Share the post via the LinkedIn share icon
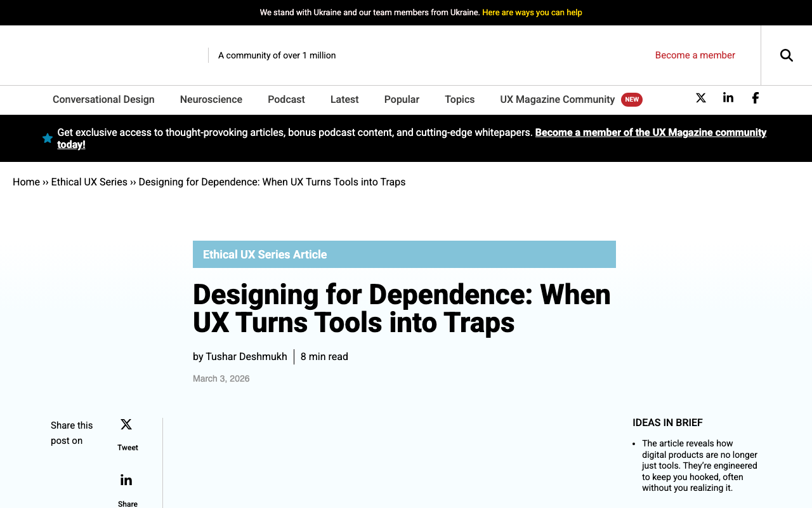This screenshot has height=508, width=812. 126,479
